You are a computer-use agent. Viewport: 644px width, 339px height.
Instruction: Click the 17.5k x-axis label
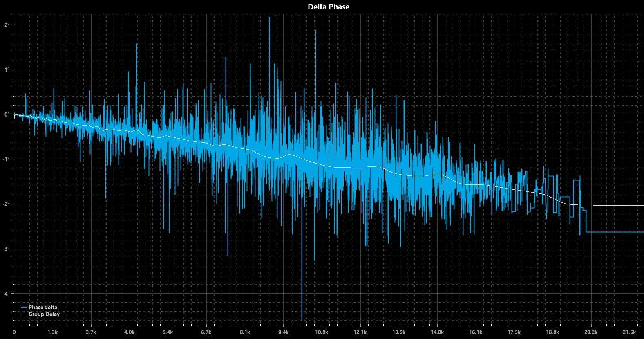514,332
